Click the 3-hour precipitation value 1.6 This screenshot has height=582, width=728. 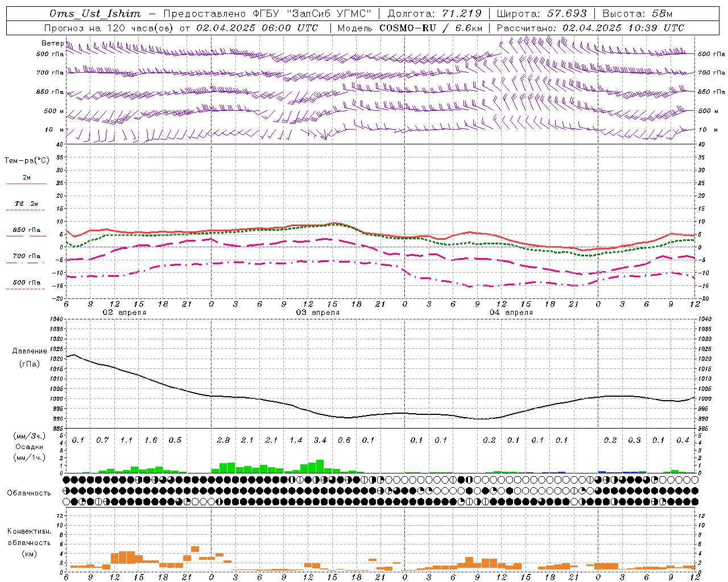pyautogui.click(x=151, y=440)
